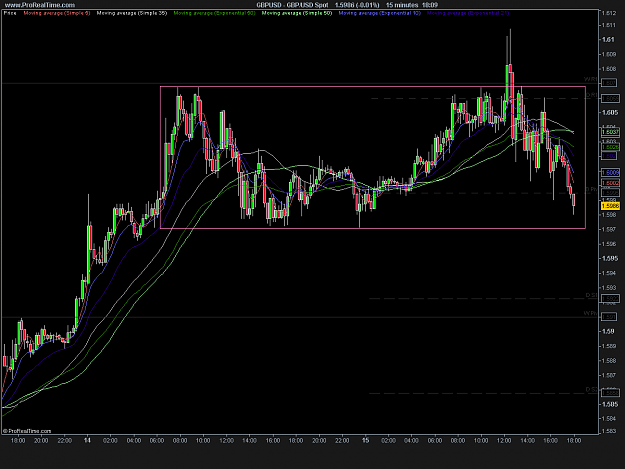Click the 1.585 price axis label
This screenshot has height=469, width=625.
(x=609, y=404)
